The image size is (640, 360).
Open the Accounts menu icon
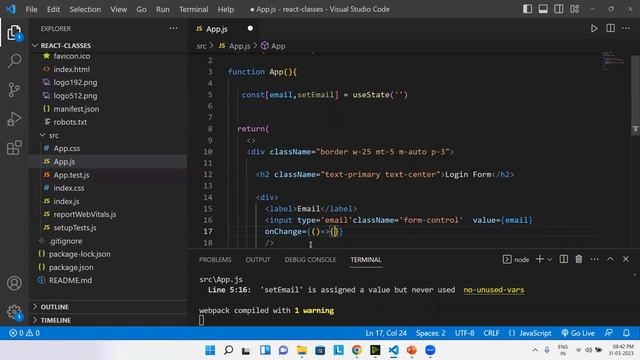coord(14,283)
